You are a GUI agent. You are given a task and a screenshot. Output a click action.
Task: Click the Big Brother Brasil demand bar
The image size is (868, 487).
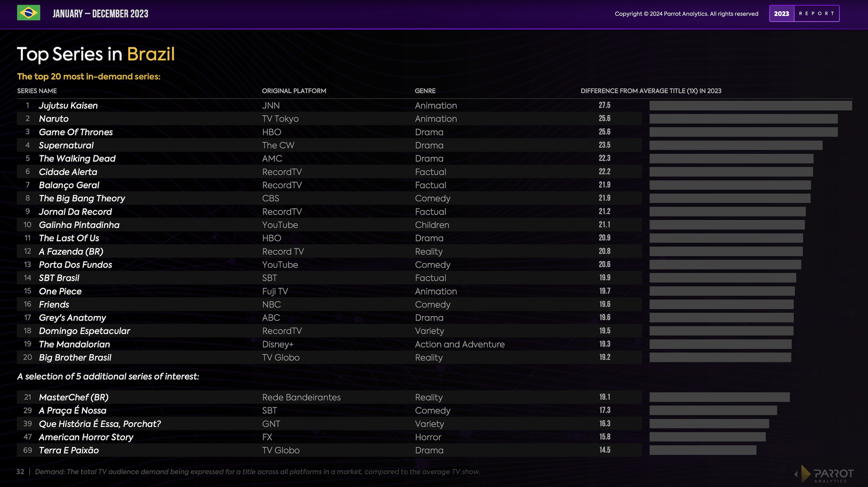pyautogui.click(x=720, y=358)
